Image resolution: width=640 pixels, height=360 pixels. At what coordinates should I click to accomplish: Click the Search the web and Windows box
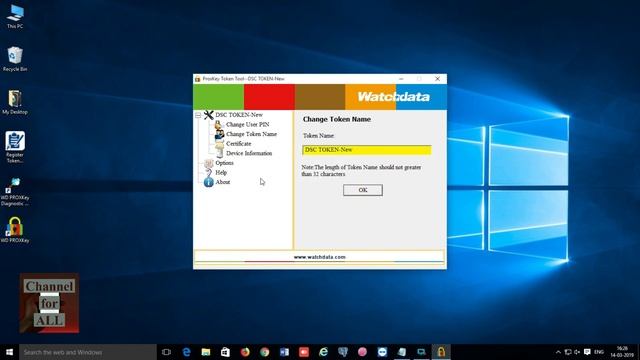88,352
